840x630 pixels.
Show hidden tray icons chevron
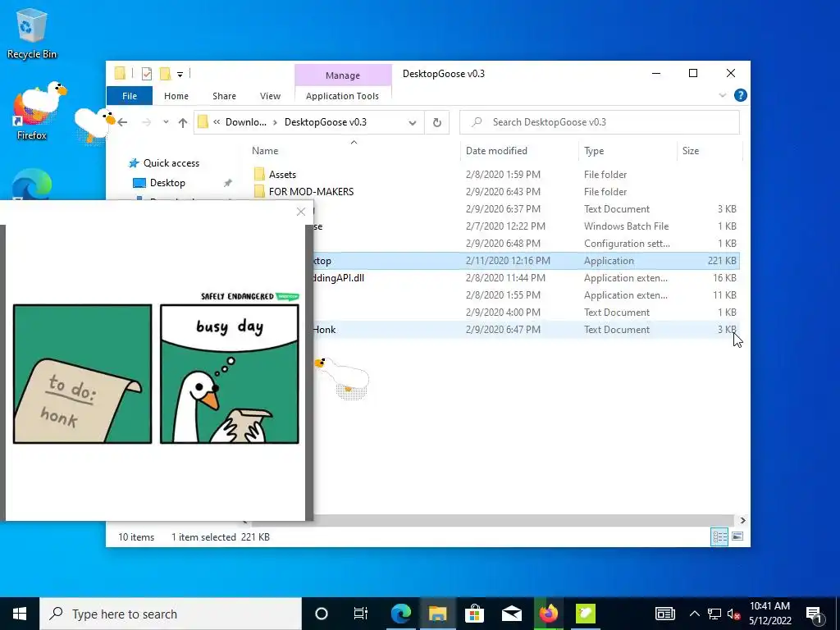(694, 614)
